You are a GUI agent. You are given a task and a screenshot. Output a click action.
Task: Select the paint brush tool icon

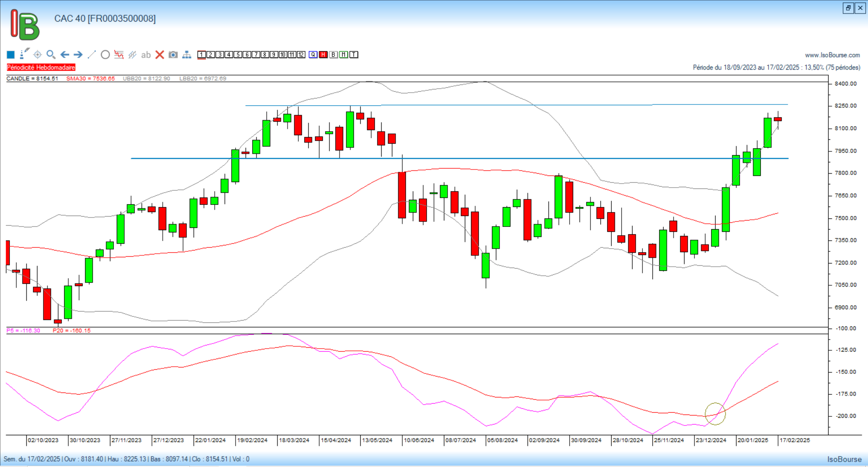tap(24, 54)
